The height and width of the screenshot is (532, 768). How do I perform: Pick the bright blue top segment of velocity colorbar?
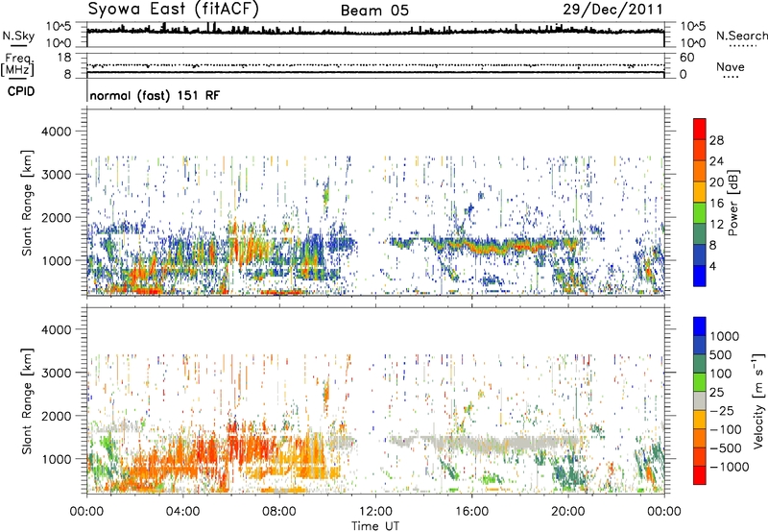(x=700, y=326)
